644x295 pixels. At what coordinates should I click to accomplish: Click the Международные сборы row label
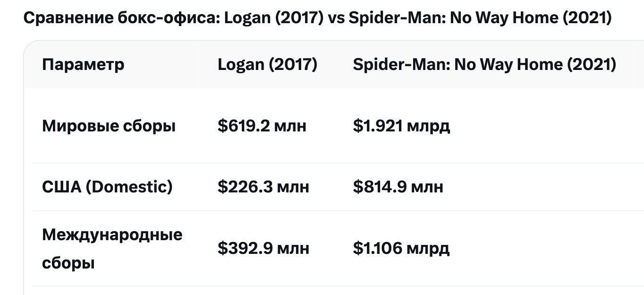[x=112, y=248]
